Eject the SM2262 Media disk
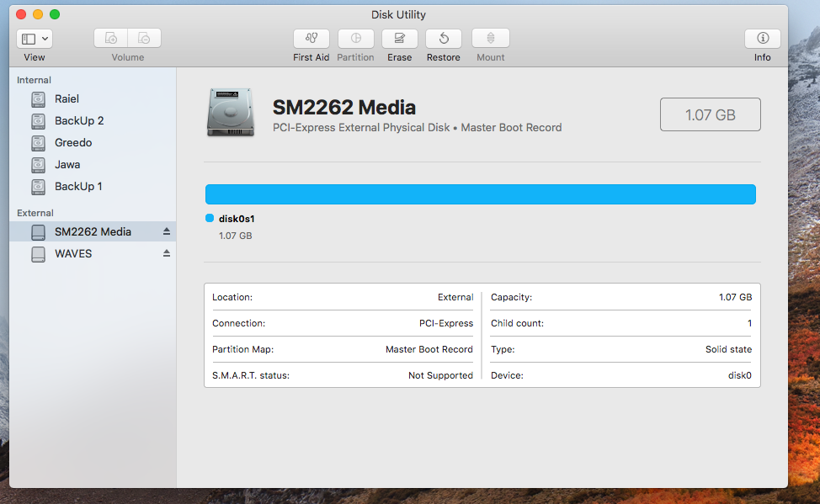This screenshot has width=820, height=504. [x=167, y=231]
